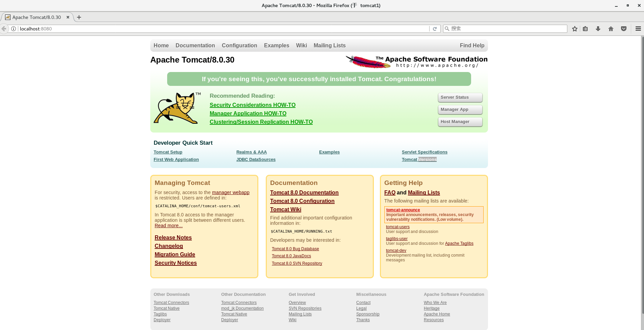Go to Firefox home page icon
This screenshot has height=330, width=644.
611,29
